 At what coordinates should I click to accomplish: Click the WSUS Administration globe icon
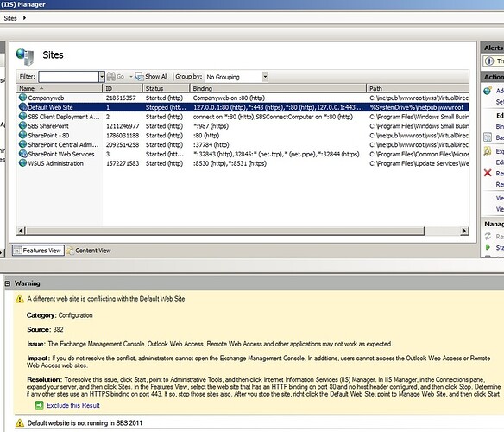[22, 163]
